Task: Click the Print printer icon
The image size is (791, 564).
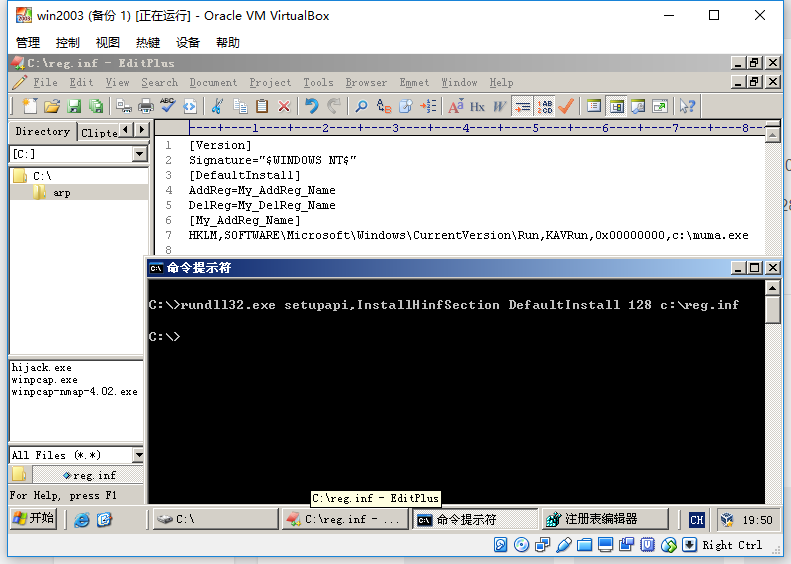Action: pos(146,106)
